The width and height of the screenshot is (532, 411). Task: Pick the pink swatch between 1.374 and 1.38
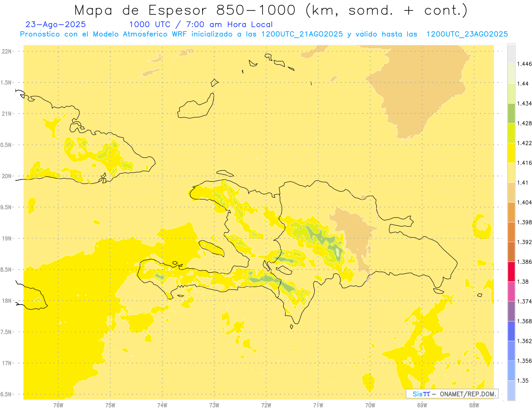click(511, 291)
